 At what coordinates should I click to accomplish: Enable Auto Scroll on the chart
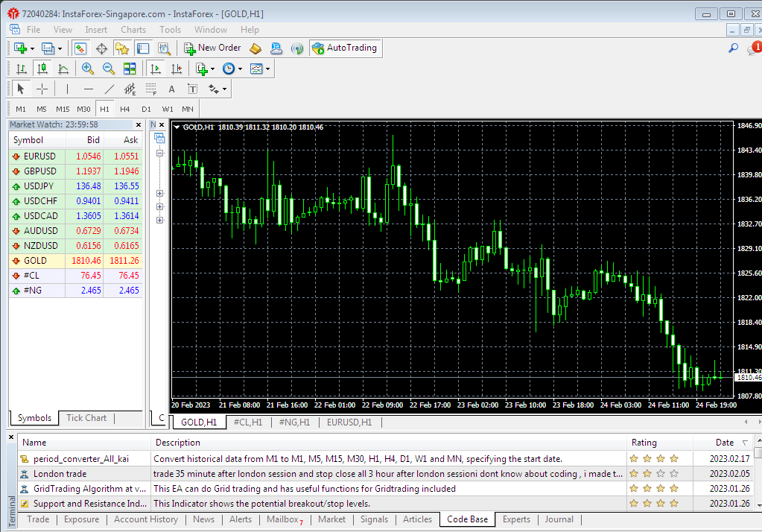[156, 69]
